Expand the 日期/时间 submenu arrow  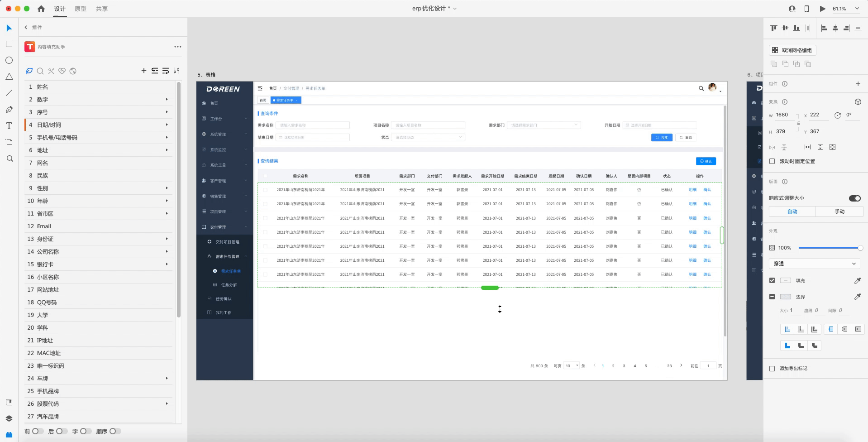pyautogui.click(x=167, y=125)
